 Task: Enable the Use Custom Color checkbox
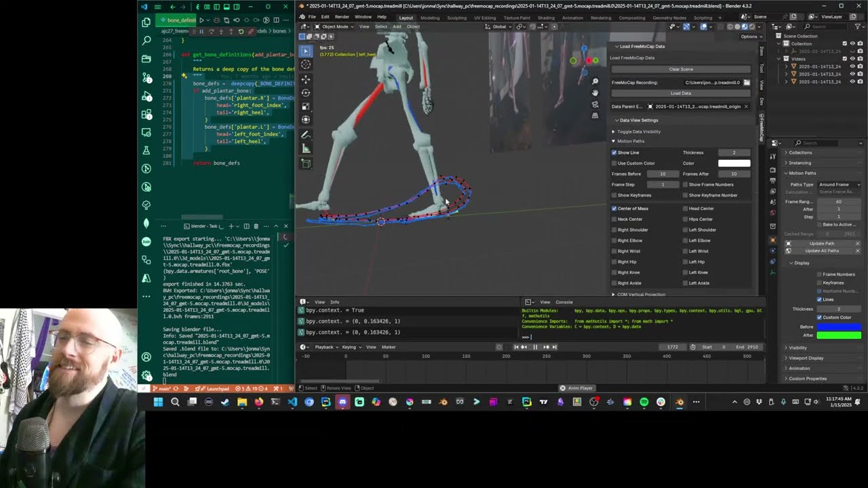[614, 163]
